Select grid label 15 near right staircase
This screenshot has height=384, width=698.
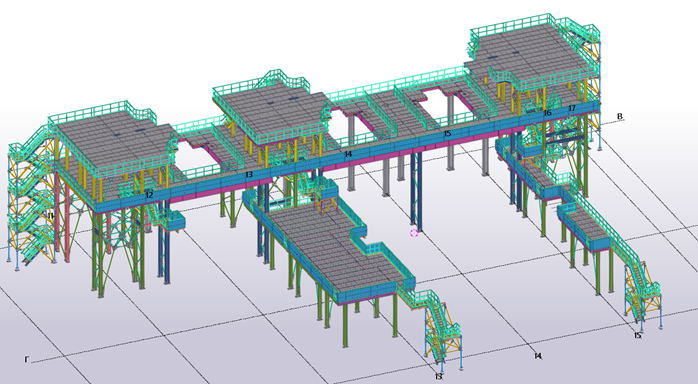[638, 335]
